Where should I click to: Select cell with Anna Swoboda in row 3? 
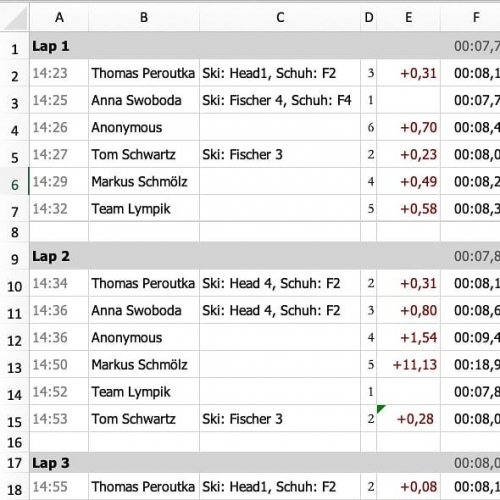click(x=144, y=100)
